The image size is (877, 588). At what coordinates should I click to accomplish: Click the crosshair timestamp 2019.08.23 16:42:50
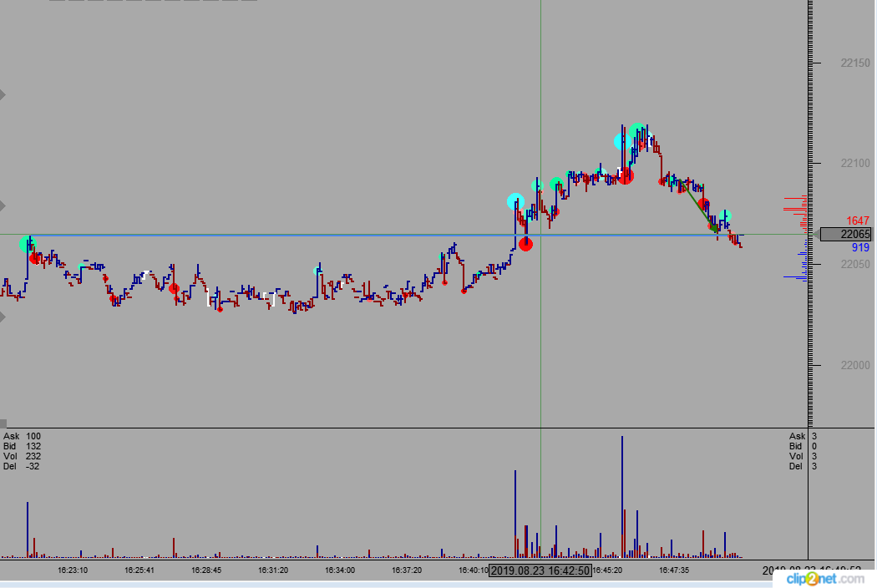[x=540, y=570]
